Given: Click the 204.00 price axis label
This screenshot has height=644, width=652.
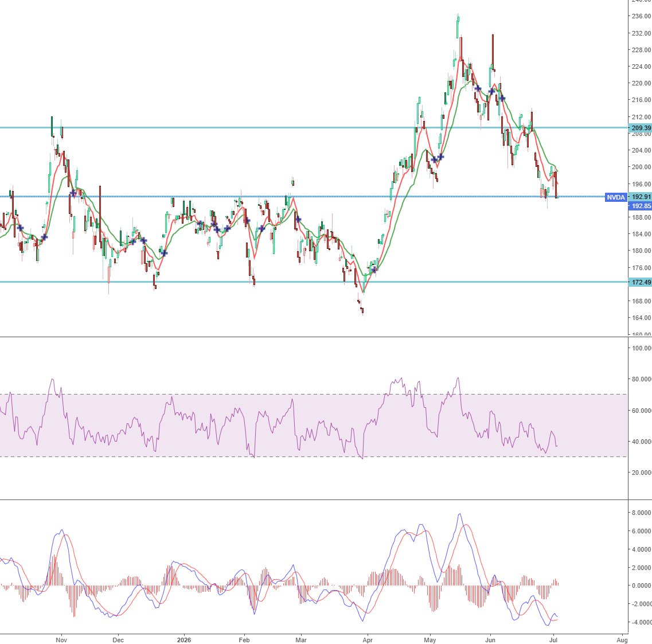Looking at the screenshot, I should pyautogui.click(x=641, y=150).
